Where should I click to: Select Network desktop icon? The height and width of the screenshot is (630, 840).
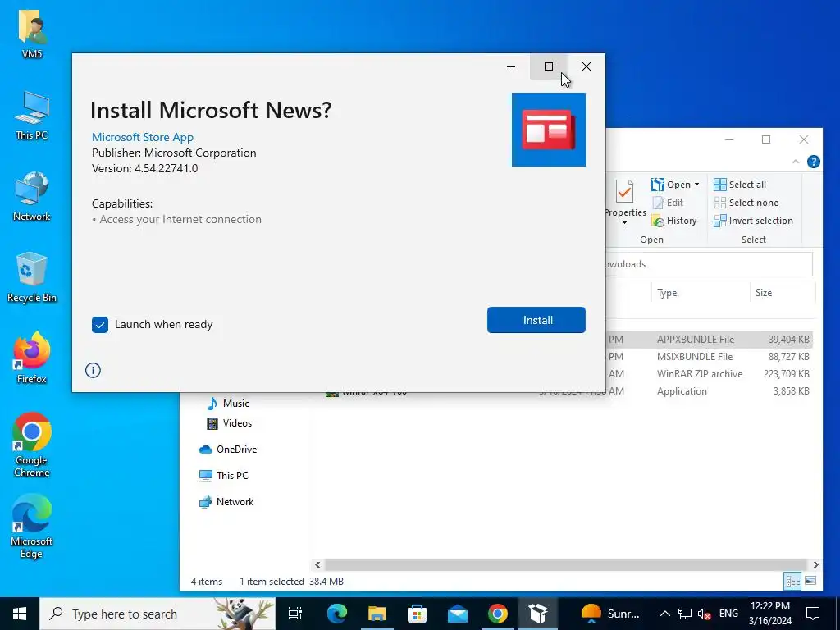tap(32, 197)
